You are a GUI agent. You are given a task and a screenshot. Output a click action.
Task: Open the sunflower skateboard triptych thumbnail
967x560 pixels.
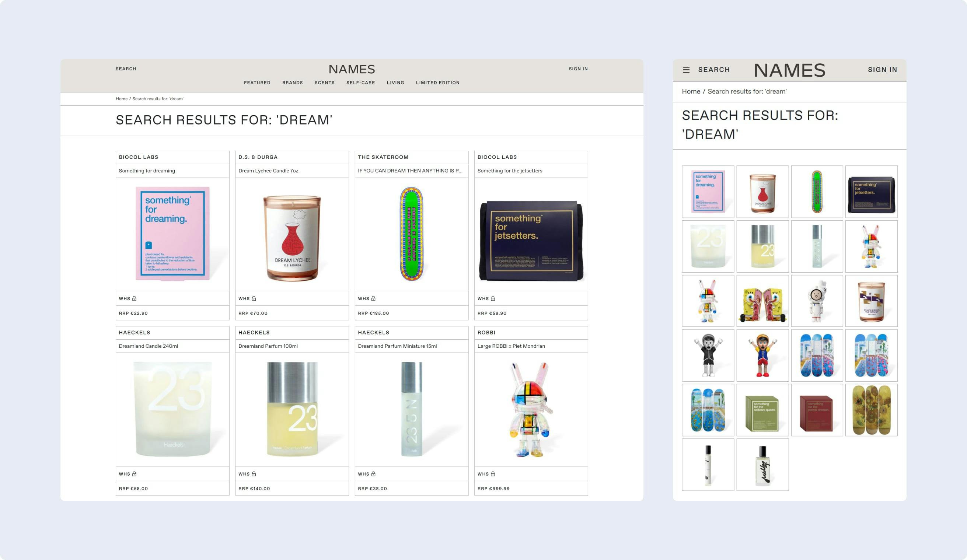click(871, 410)
